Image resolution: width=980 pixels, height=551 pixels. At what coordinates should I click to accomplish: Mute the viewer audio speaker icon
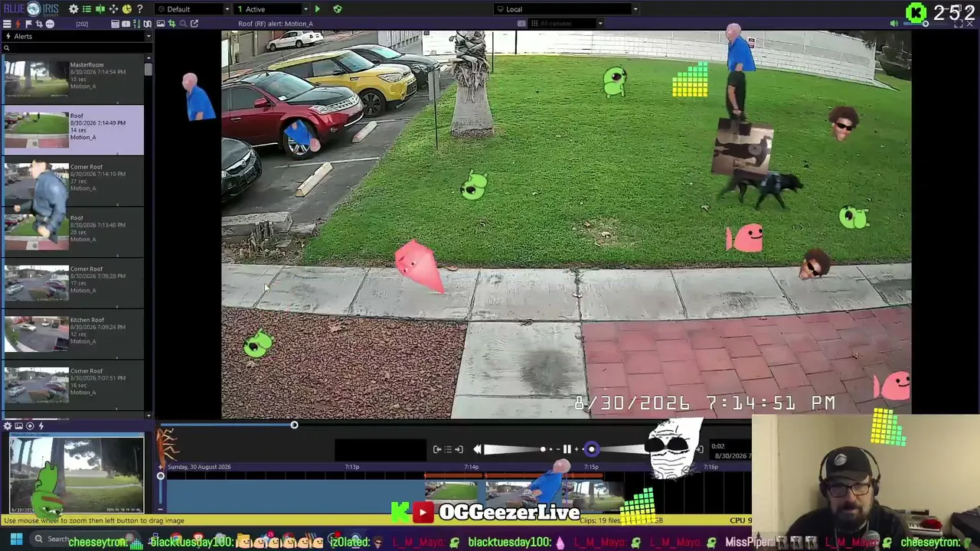(894, 24)
